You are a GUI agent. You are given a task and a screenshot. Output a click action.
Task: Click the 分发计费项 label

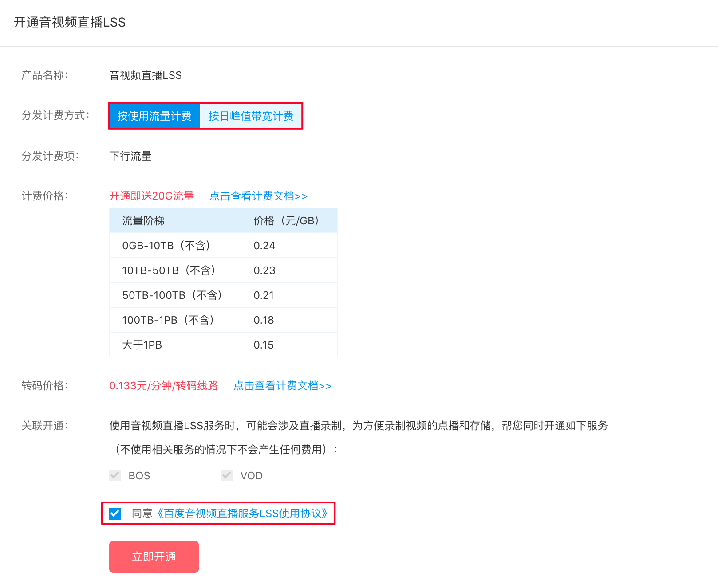50,156
